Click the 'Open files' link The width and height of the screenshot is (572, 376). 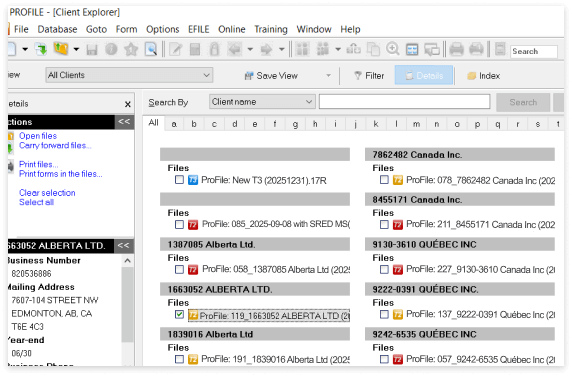pyautogui.click(x=38, y=136)
